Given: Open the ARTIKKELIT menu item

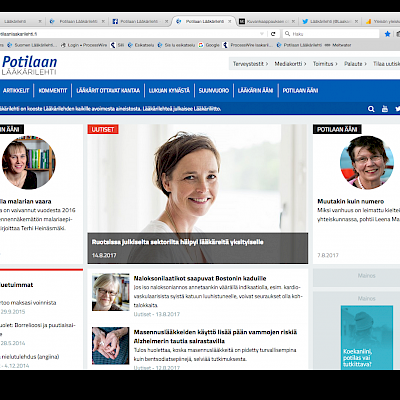Looking at the screenshot, I should [x=16, y=90].
